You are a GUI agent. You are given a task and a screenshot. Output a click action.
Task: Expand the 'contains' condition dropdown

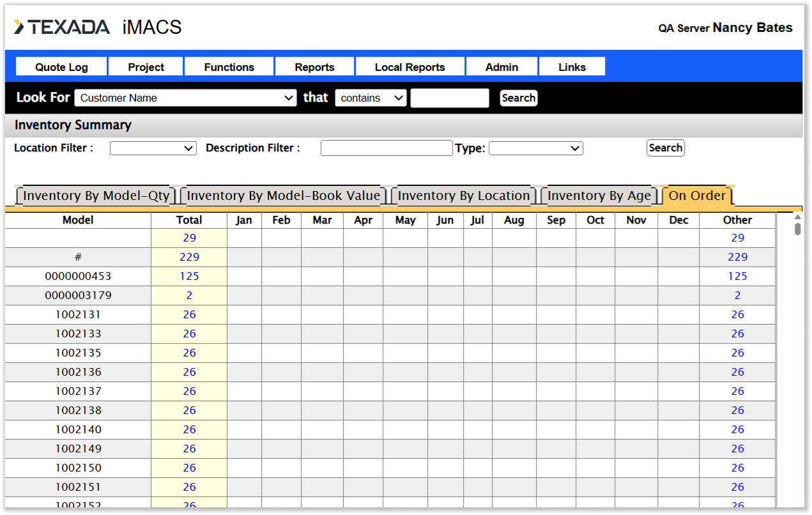[371, 98]
